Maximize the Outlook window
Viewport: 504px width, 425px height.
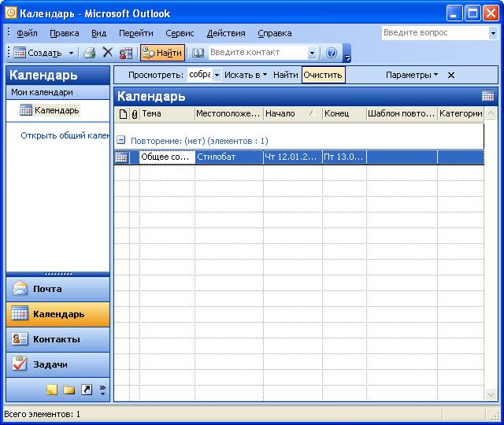[x=472, y=13]
